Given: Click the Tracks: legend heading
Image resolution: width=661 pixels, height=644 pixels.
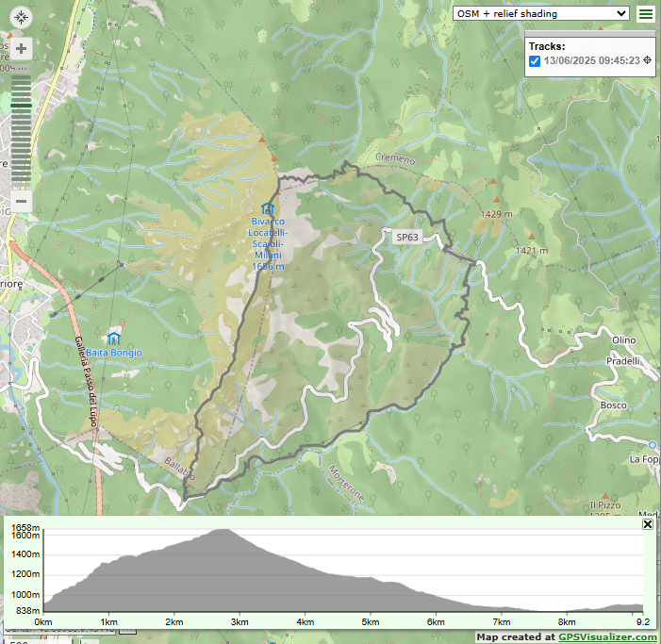Looking at the screenshot, I should 547,46.
